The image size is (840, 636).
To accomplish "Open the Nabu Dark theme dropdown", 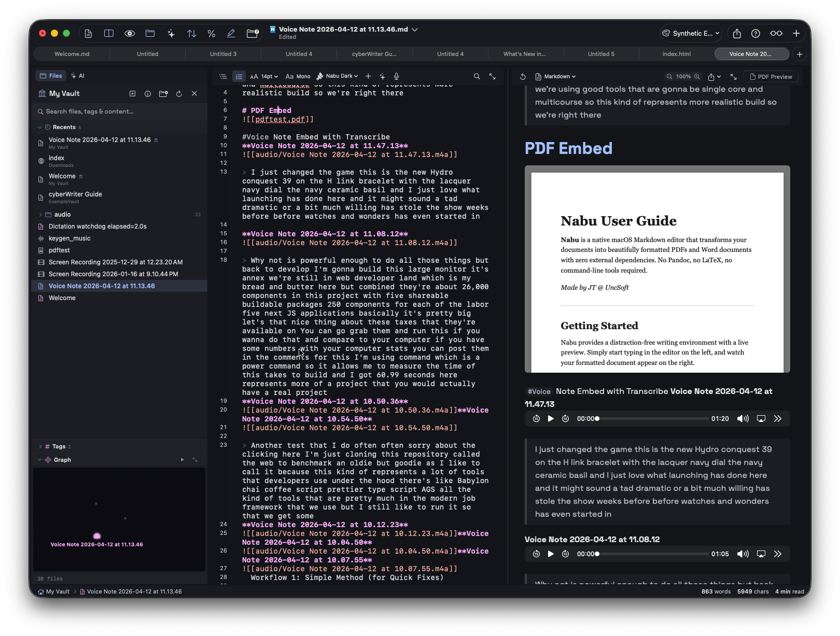I will pos(338,76).
